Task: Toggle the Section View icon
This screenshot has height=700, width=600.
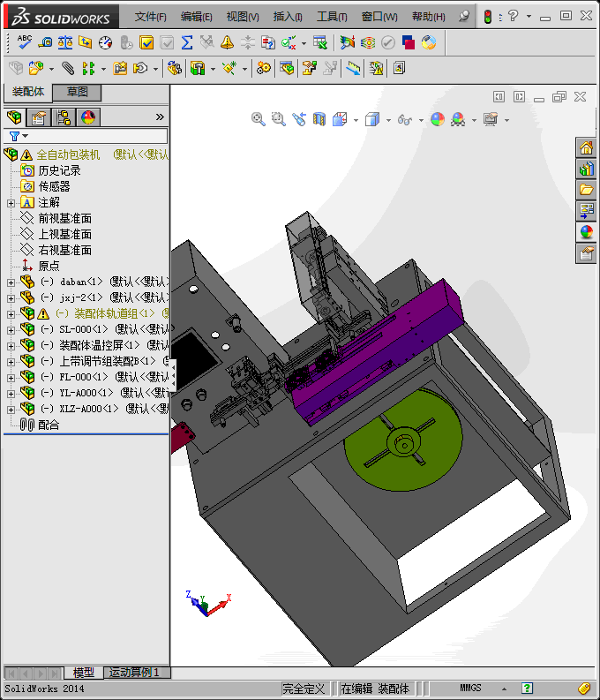Action: pos(319,119)
